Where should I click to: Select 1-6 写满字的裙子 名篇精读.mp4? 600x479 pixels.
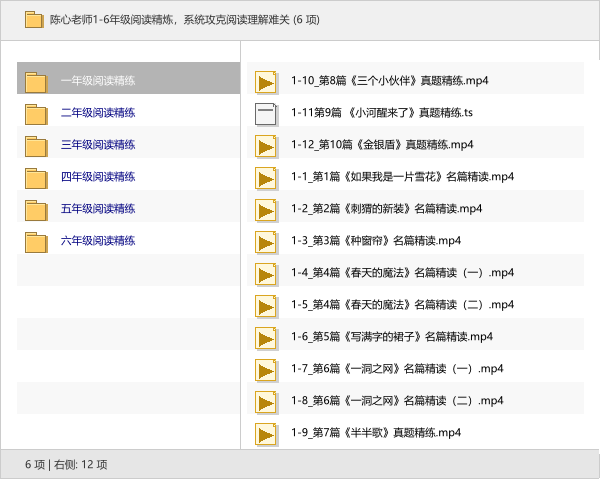coord(392,337)
